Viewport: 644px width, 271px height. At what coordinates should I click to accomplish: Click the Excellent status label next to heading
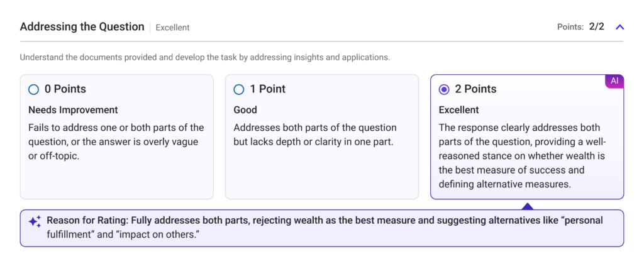pyautogui.click(x=172, y=28)
